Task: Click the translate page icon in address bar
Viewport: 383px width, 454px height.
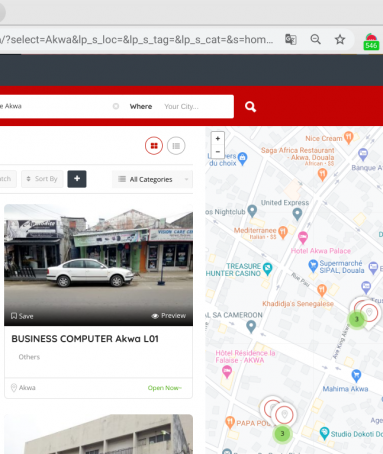Action: pos(291,40)
